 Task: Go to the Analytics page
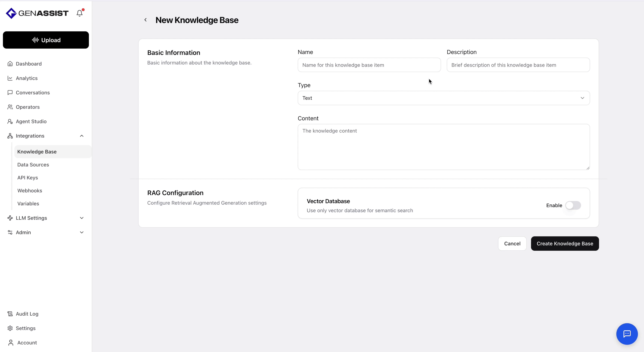pos(27,78)
